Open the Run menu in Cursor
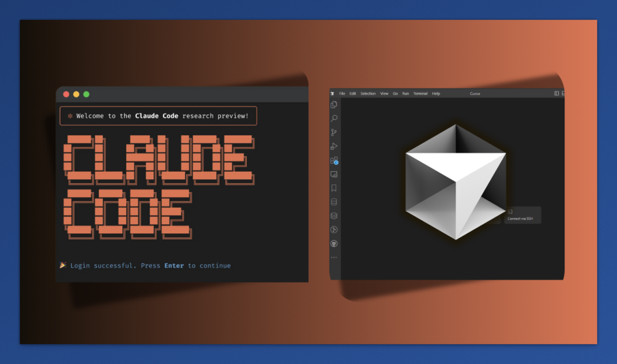Viewport: 617px width, 364px height. [405, 94]
